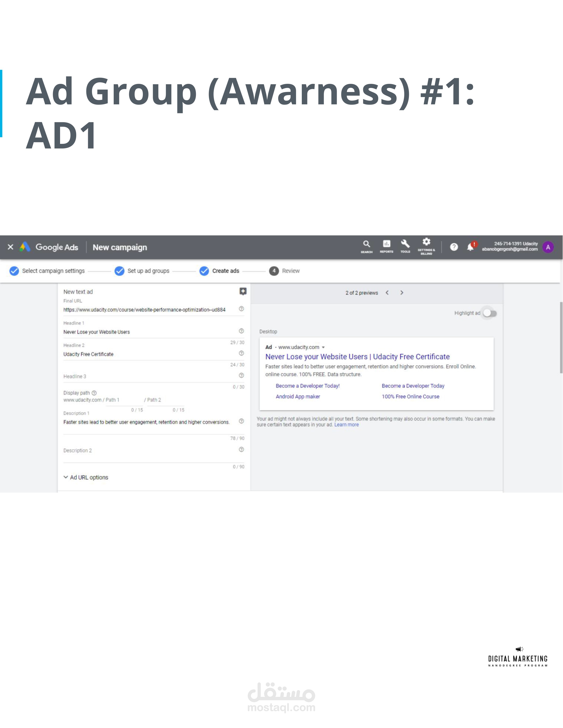Close the New campaign editor

(x=10, y=247)
